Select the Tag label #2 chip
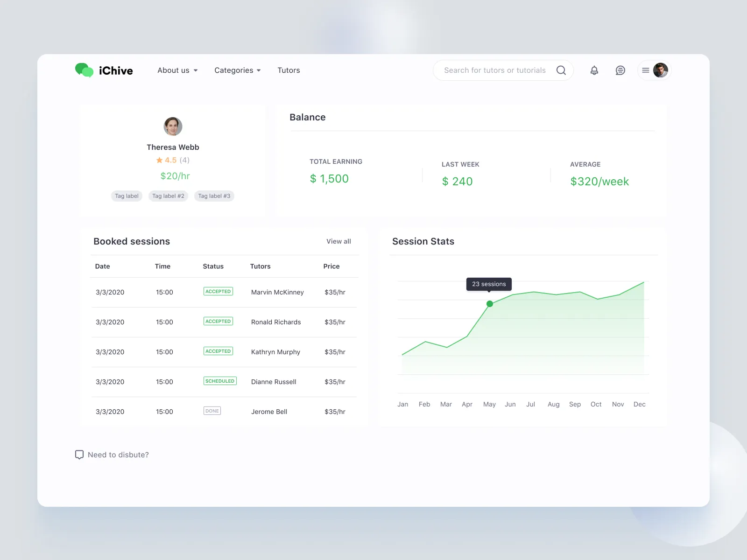Screen dimensions: 747x560 coord(168,196)
